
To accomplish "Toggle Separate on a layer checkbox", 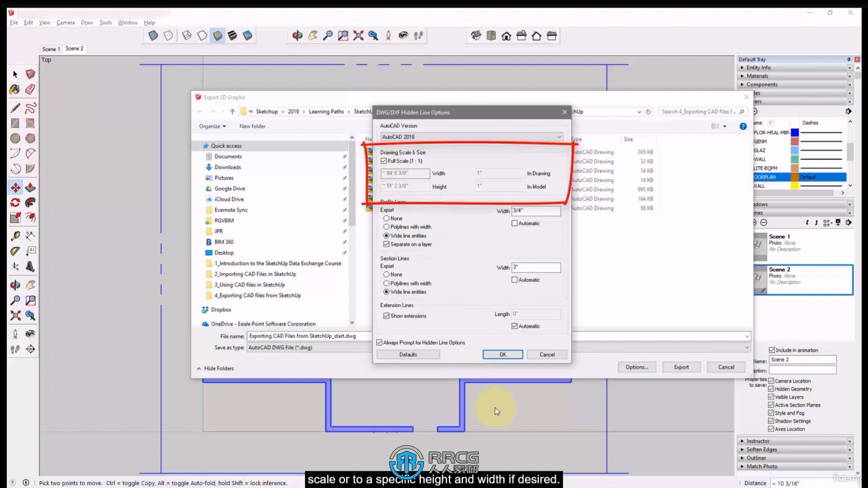I will coord(386,244).
